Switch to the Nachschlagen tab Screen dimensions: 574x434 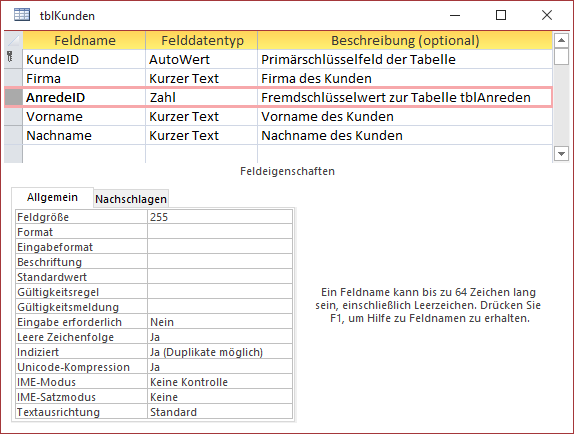pos(131,199)
